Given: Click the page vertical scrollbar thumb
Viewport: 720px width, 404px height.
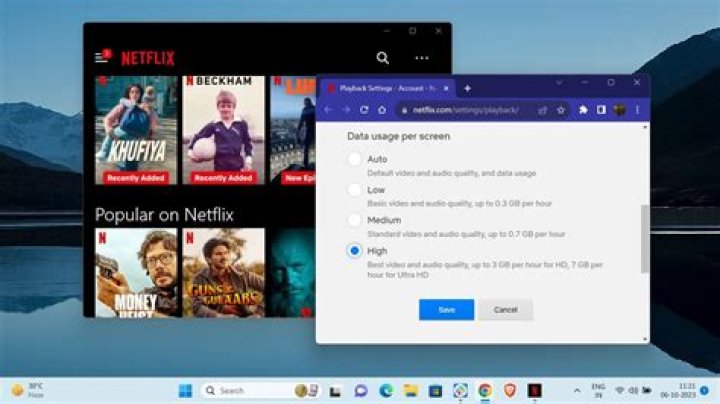Looking at the screenshot, I should (x=645, y=239).
